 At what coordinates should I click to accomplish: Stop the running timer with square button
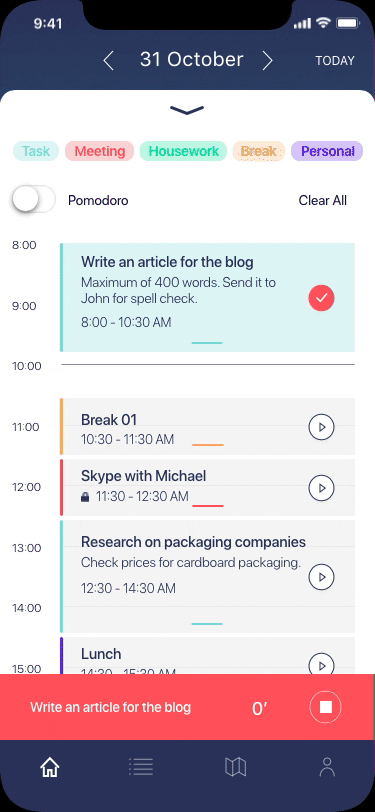point(325,707)
